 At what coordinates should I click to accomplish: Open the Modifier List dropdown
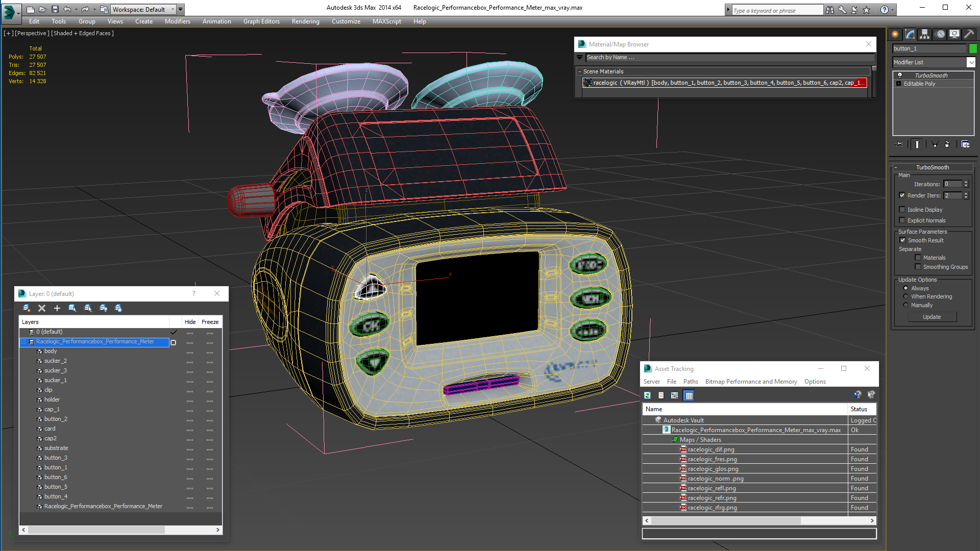(x=970, y=62)
